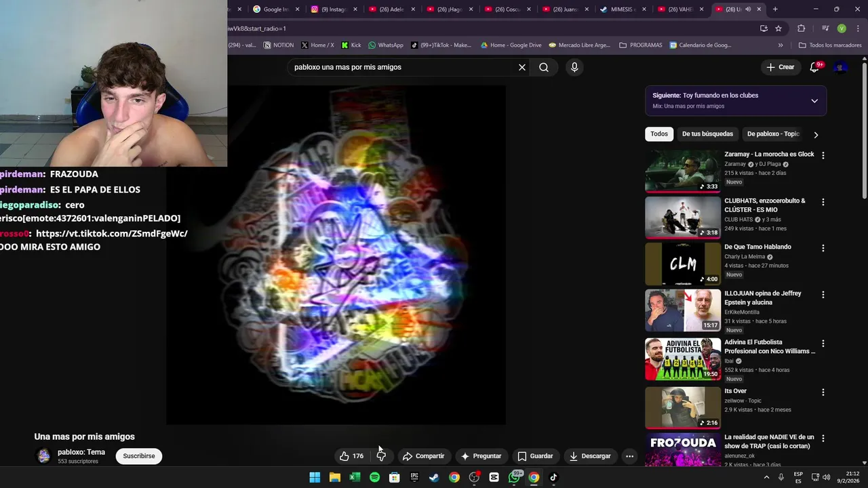The height and width of the screenshot is (488, 868).
Task: Bookmark this page with star icon
Action: coord(778,28)
